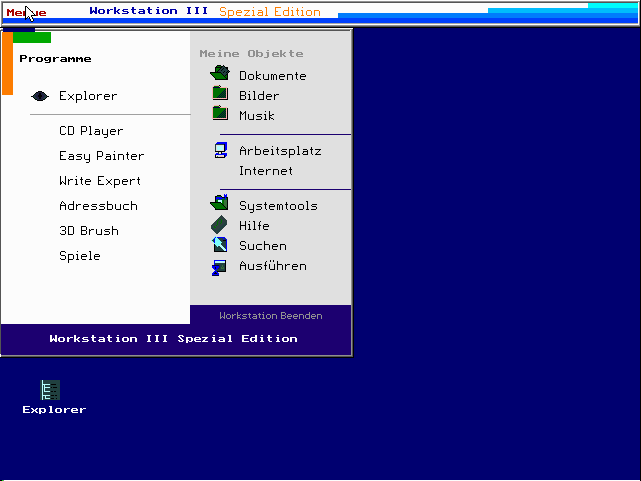Click the Hilfe book icon
This screenshot has height=481, width=641.
point(220,225)
